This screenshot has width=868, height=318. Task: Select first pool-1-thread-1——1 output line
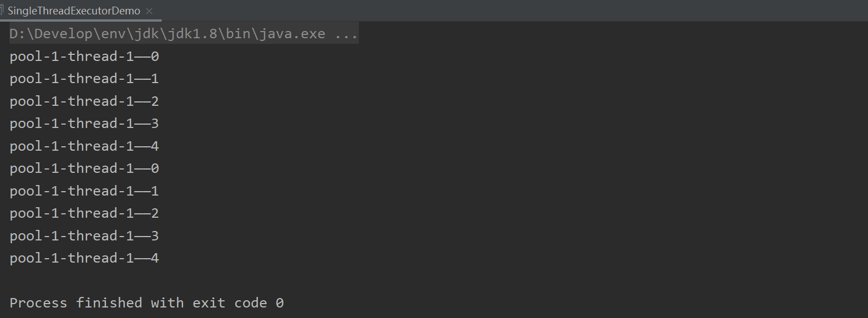pyautogui.click(x=84, y=79)
